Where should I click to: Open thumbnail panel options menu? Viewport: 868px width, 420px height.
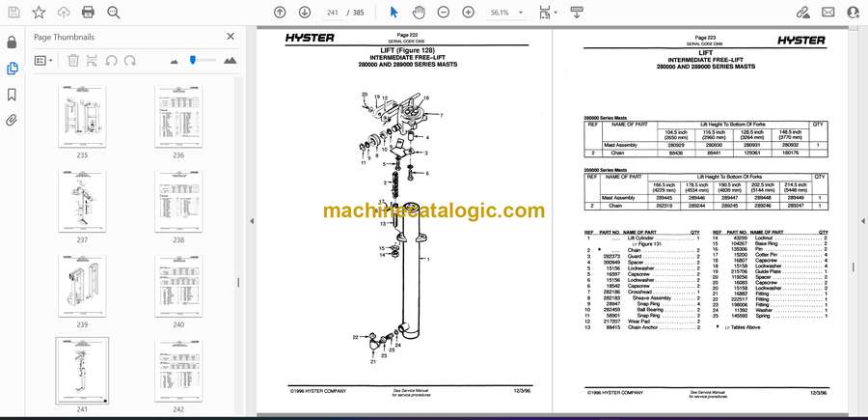pos(43,61)
